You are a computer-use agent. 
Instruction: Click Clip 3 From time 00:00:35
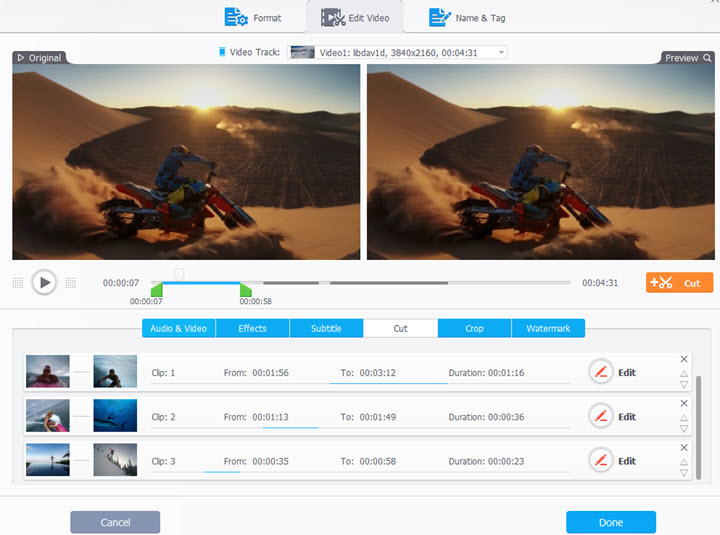(x=270, y=461)
